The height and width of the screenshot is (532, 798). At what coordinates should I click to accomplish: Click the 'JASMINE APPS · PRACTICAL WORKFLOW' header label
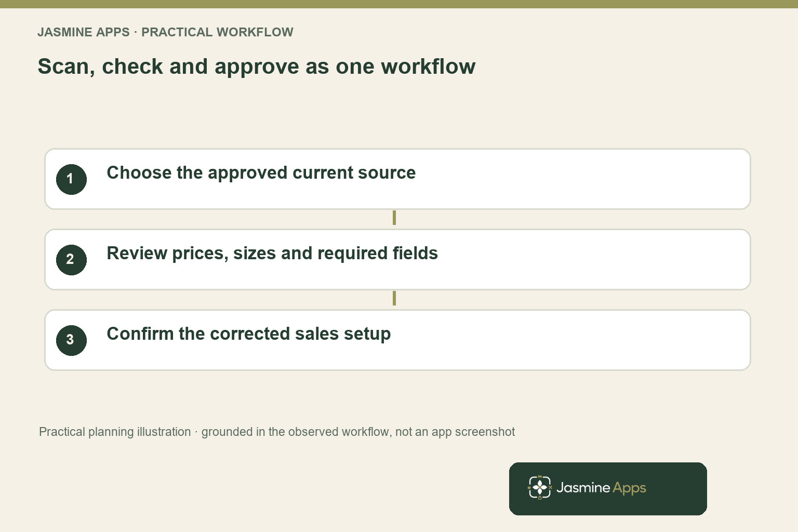(x=165, y=32)
